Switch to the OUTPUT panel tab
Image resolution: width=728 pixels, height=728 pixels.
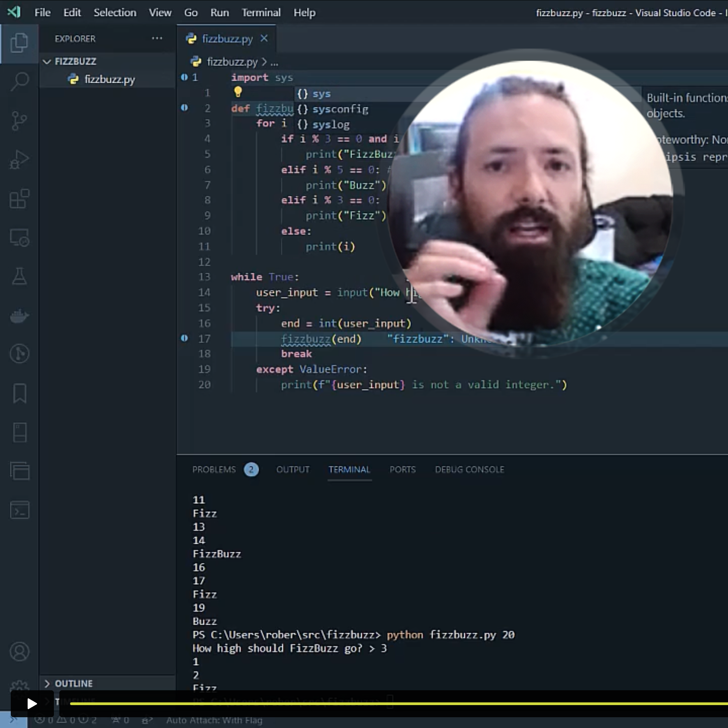pos(293,469)
